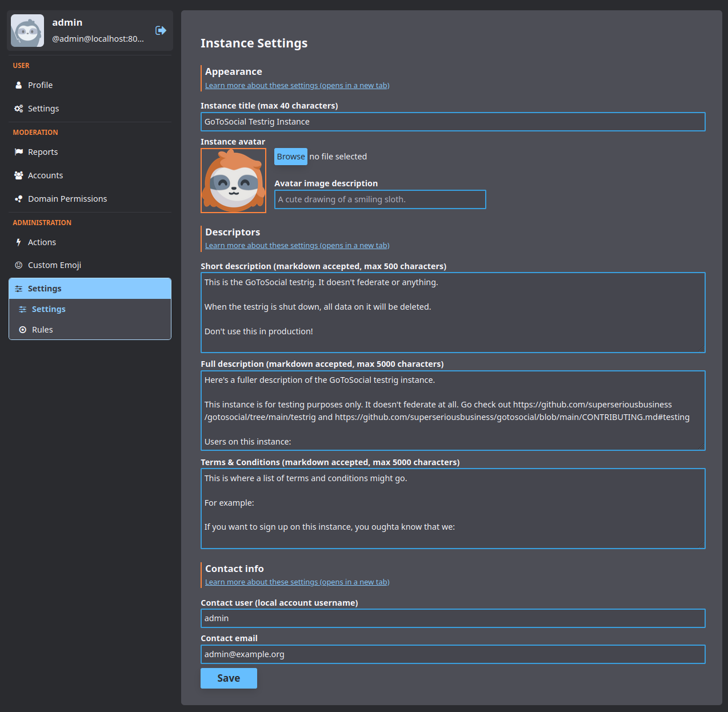728x712 pixels.
Task: Click Browse to choose an avatar file
Action: click(x=290, y=156)
